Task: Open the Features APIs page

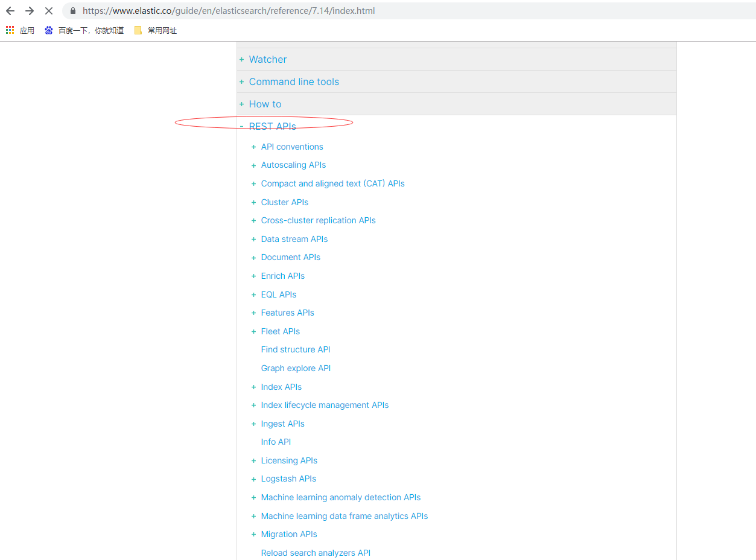Action: (x=288, y=313)
